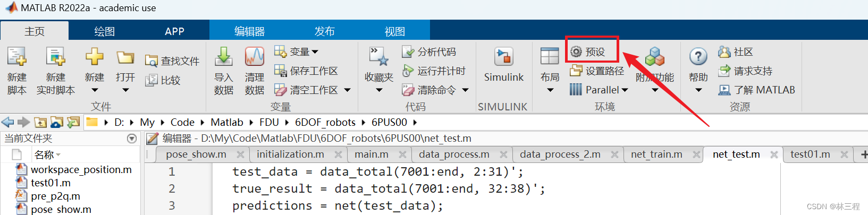Expand the Parallel dropdown menu

tap(625, 90)
